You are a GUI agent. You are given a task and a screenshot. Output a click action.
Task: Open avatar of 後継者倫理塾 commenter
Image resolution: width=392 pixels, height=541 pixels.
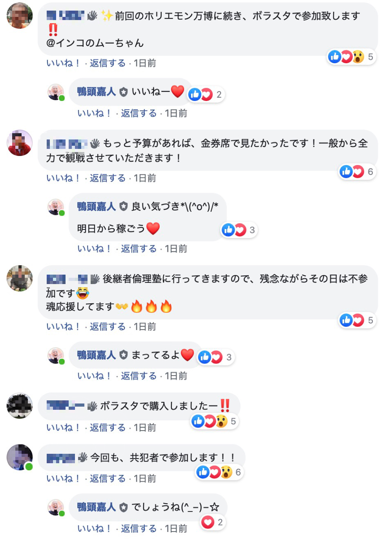[x=20, y=278]
